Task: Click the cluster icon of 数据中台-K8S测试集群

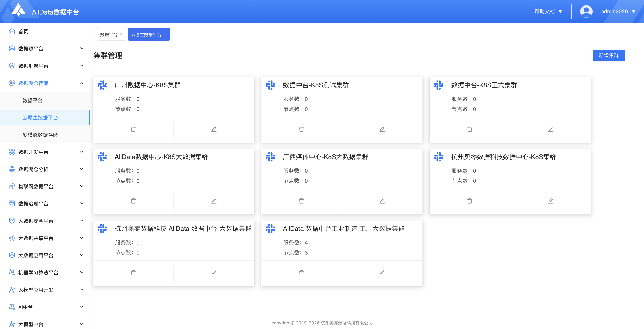Action: pyautogui.click(x=270, y=85)
